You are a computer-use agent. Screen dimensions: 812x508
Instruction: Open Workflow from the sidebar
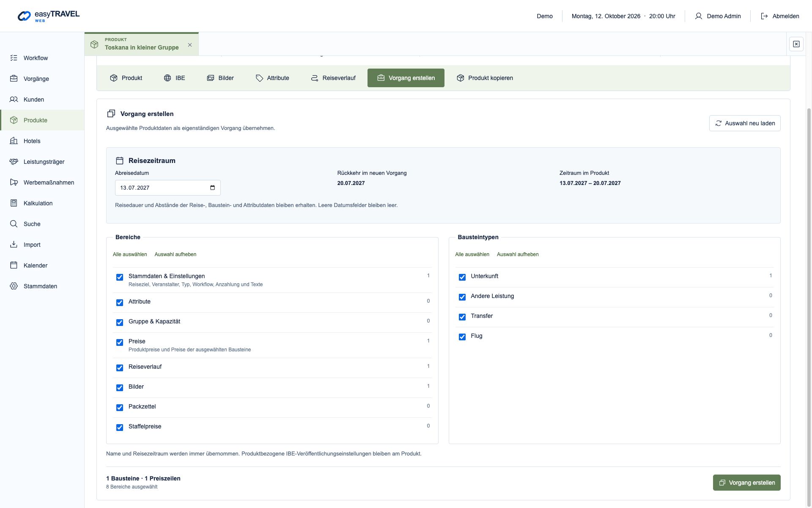click(x=42, y=58)
